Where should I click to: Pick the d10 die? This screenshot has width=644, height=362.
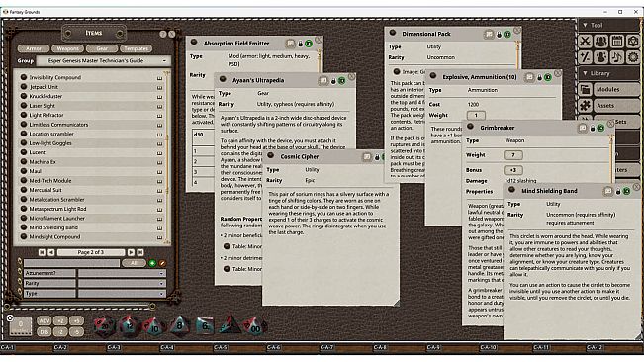coord(155,327)
